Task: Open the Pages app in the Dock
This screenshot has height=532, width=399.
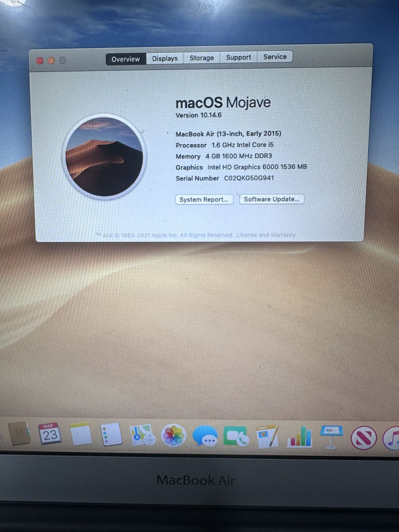Action: tap(267, 436)
